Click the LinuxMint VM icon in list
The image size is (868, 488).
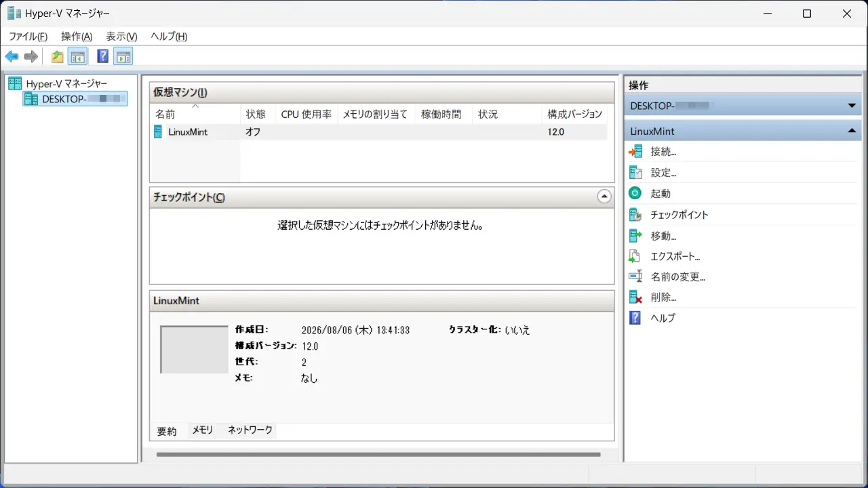(x=159, y=131)
